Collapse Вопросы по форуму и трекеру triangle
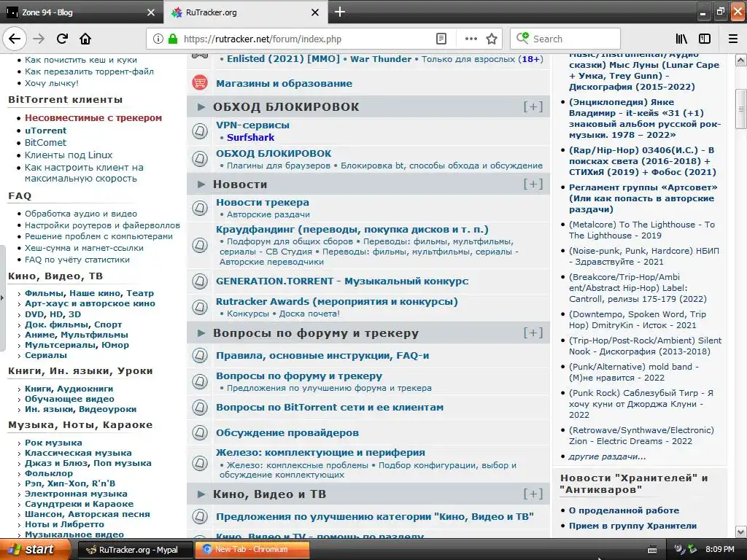The height and width of the screenshot is (560, 747). coord(201,332)
